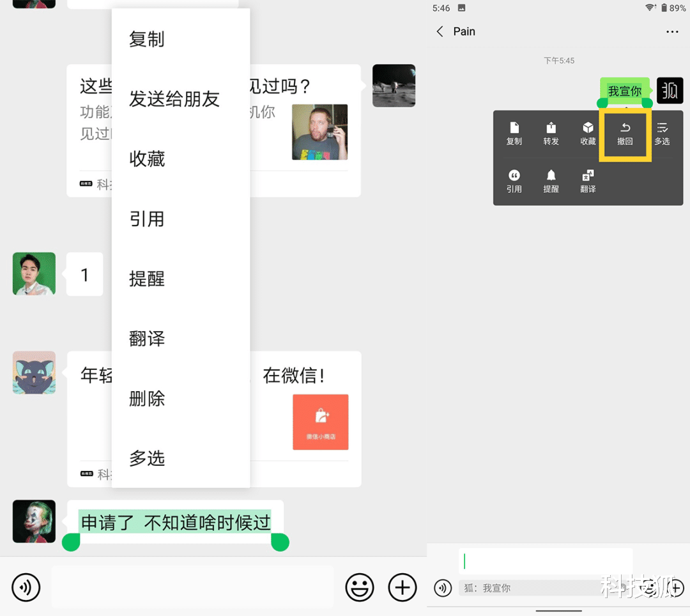Tap the 撤回 (recall) icon in the message toolbar
This screenshot has width=690, height=616.
(x=625, y=133)
